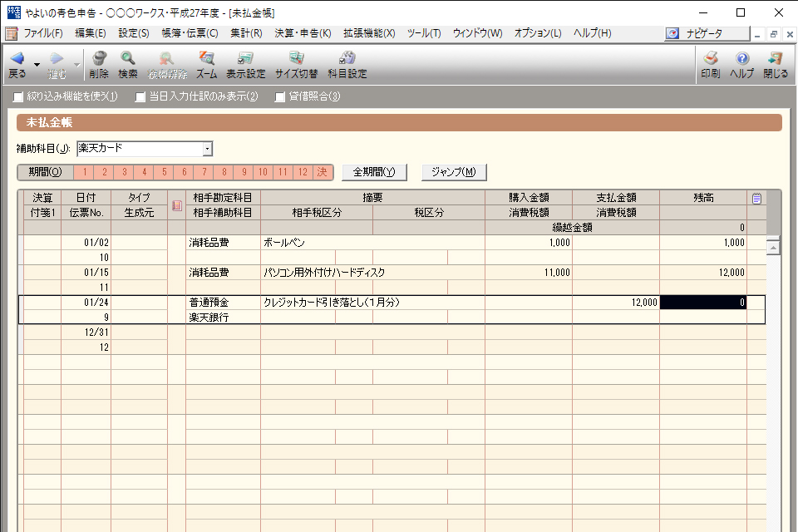The height and width of the screenshot is (532, 798).
Task: Select month 12 period tab
Action: pyautogui.click(x=303, y=172)
